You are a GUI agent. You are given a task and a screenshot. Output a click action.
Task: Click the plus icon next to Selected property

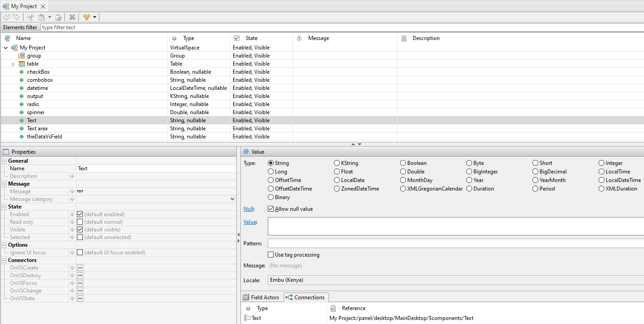(x=72, y=237)
